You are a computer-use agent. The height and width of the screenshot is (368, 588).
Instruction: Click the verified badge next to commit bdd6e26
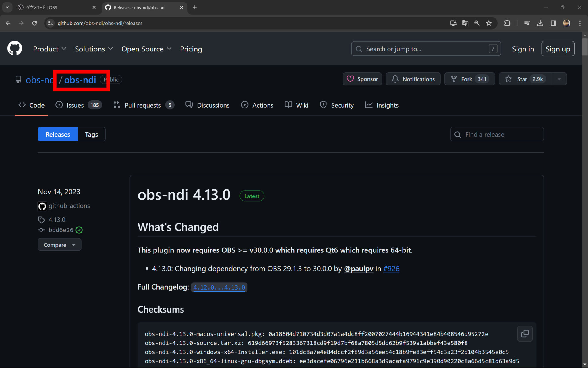tap(79, 230)
